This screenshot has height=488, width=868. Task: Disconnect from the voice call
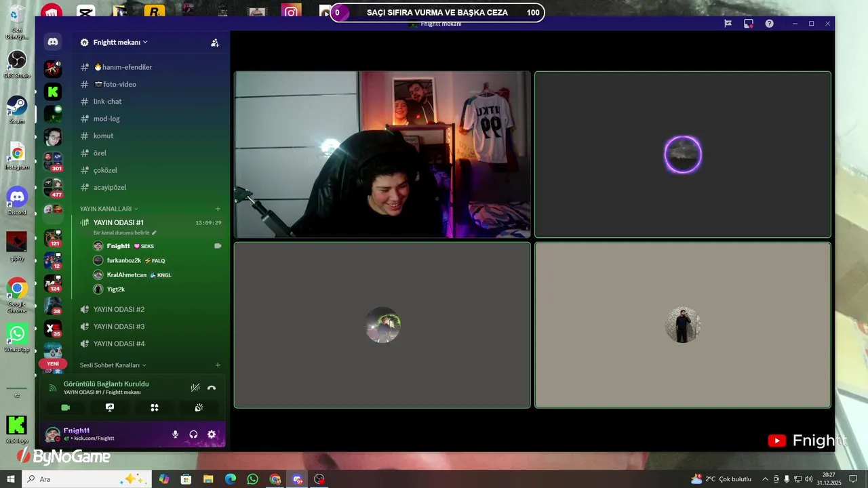click(212, 388)
